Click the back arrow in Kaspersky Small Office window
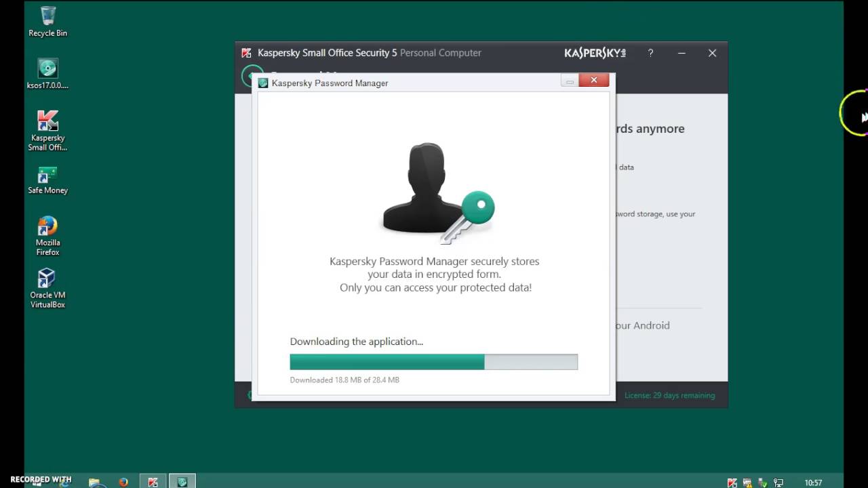 (252, 76)
